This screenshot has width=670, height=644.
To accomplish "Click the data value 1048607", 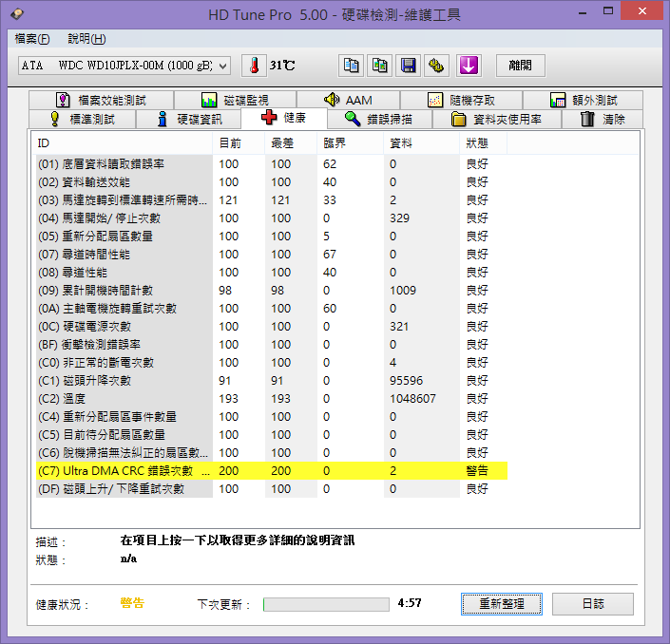I will pyautogui.click(x=412, y=398).
